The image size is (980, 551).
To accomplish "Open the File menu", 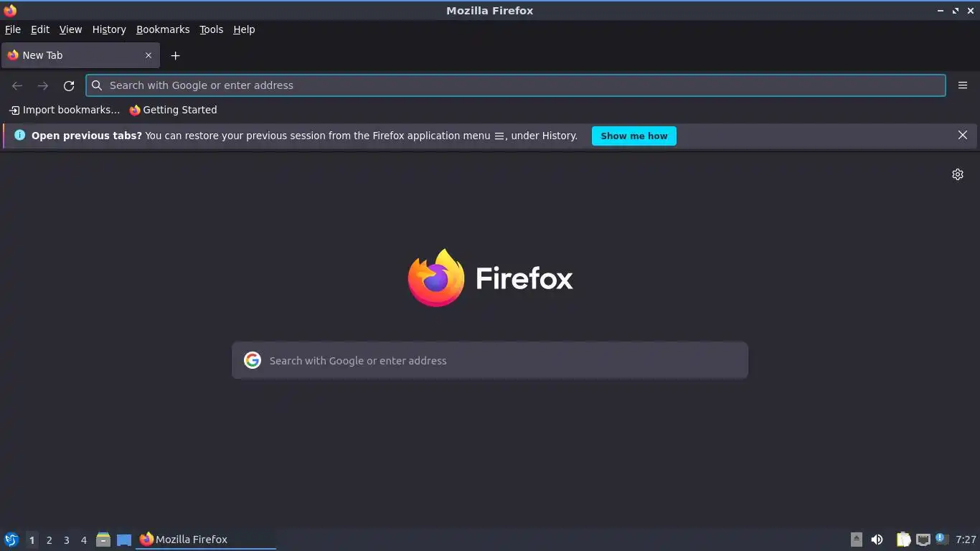I will 13,29.
